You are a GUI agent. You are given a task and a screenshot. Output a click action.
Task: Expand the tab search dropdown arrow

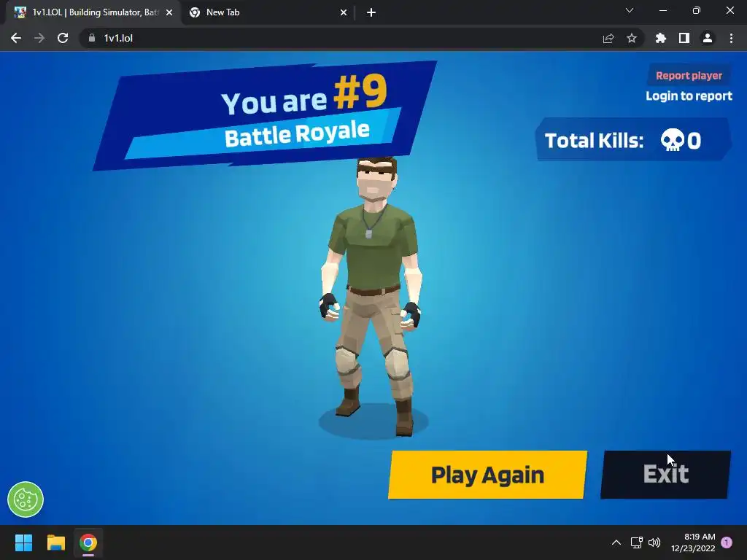[630, 10]
